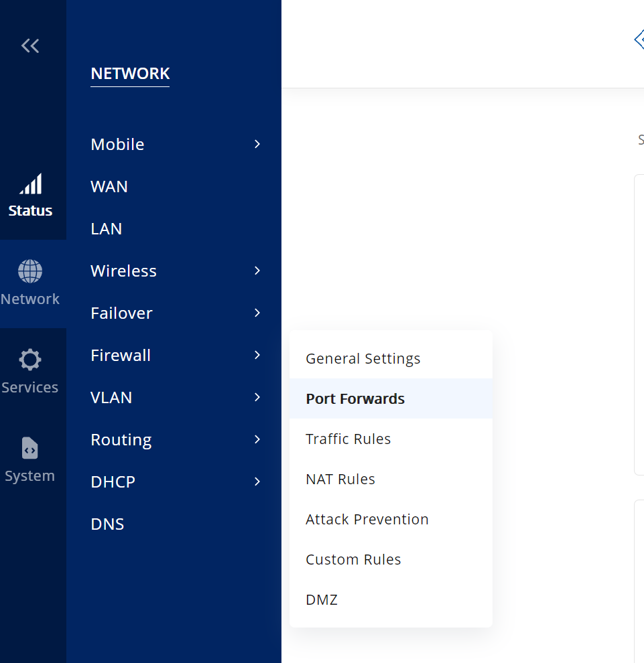Open Firewall General Settings
Viewport: 644px width, 663px height.
tap(363, 358)
